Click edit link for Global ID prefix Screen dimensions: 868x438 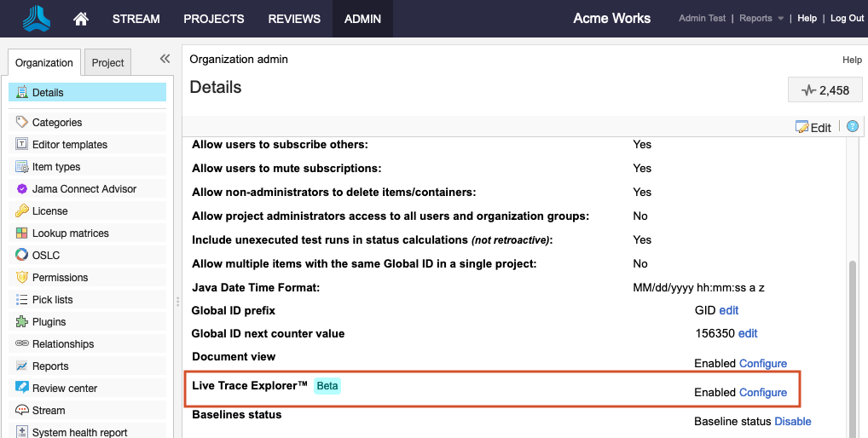[x=728, y=310]
